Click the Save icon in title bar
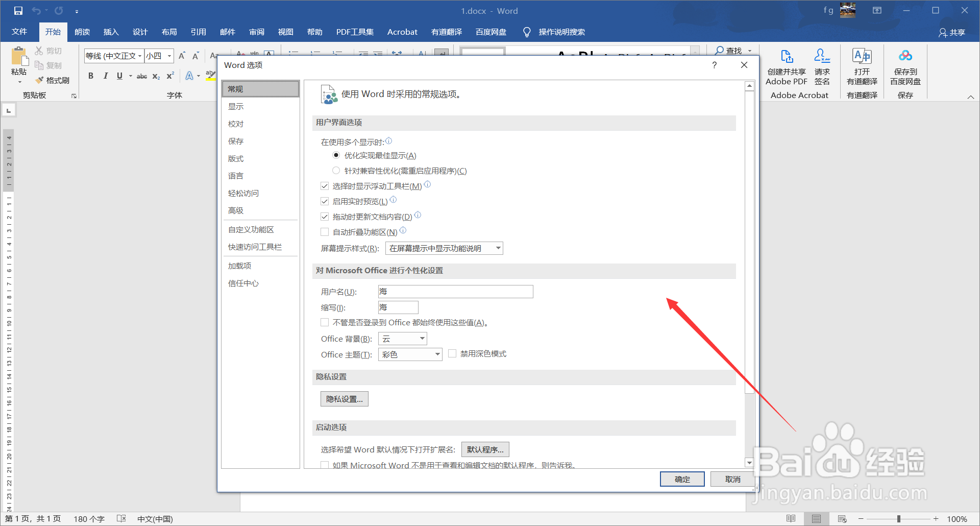This screenshot has height=526, width=980. pyautogui.click(x=18, y=11)
